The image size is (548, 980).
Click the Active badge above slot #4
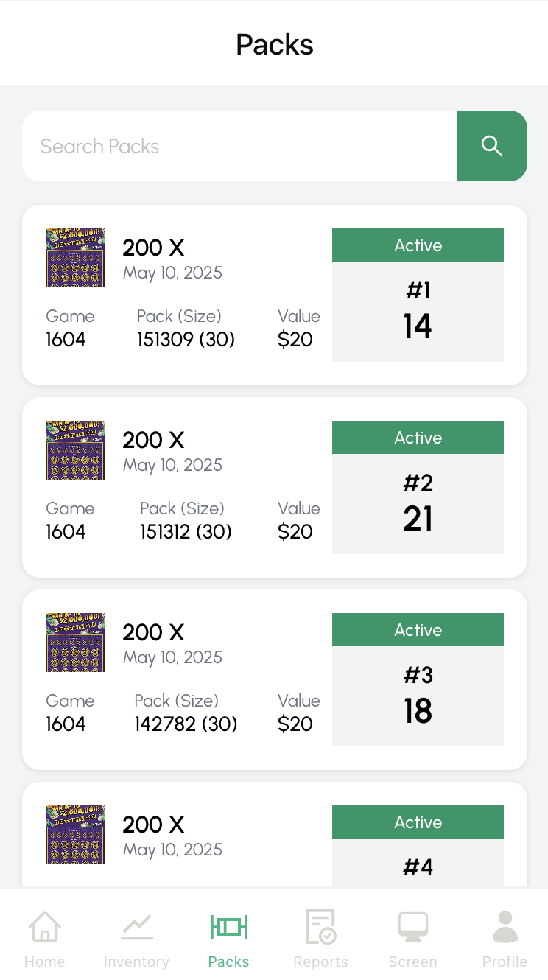(x=418, y=822)
